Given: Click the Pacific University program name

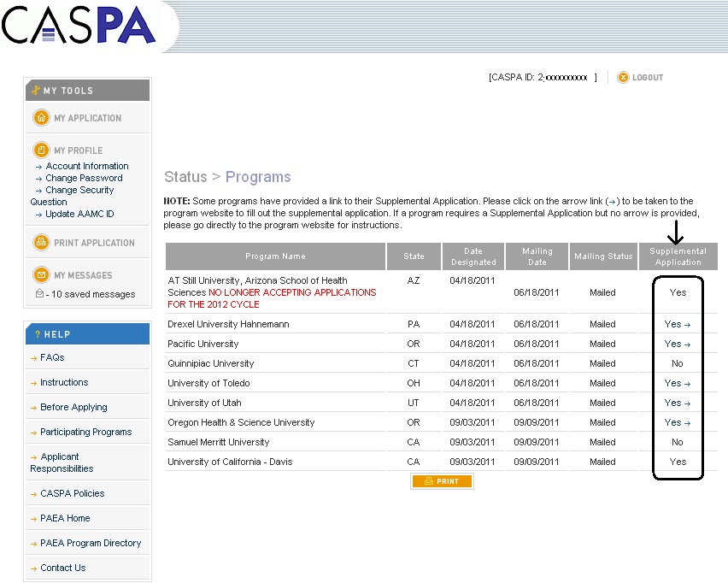Looking at the screenshot, I should [x=203, y=344].
